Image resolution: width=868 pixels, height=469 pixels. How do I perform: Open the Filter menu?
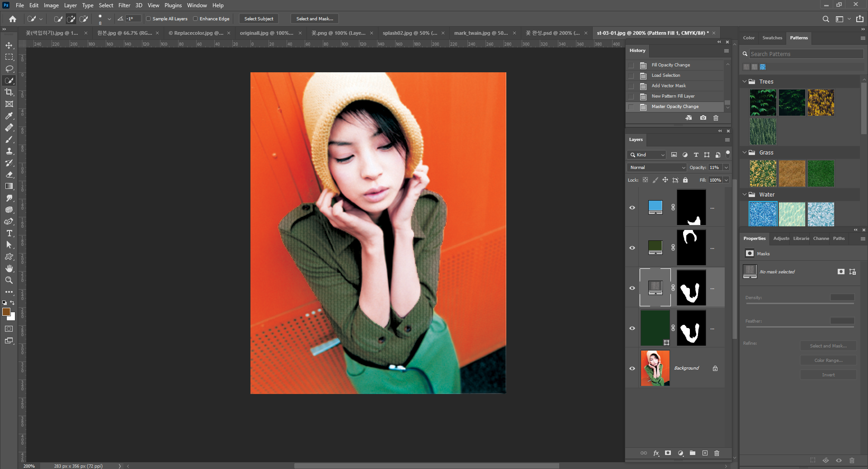[x=124, y=5]
